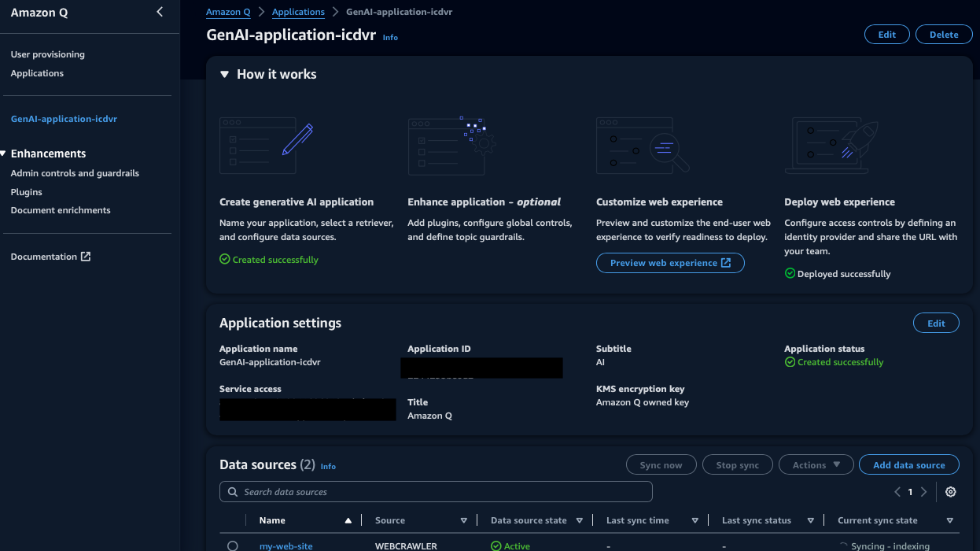Open Applications in the sidebar

pos(37,73)
